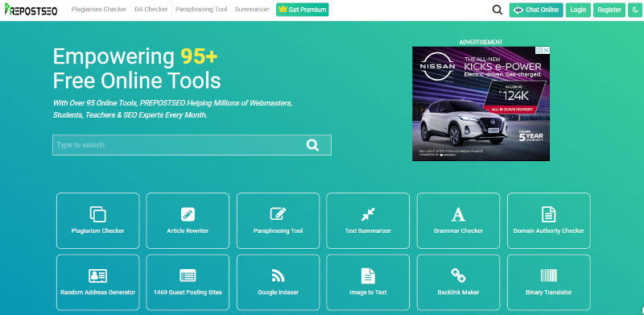Open the header search magnifier icon
The width and height of the screenshot is (644, 315).
(497, 10)
